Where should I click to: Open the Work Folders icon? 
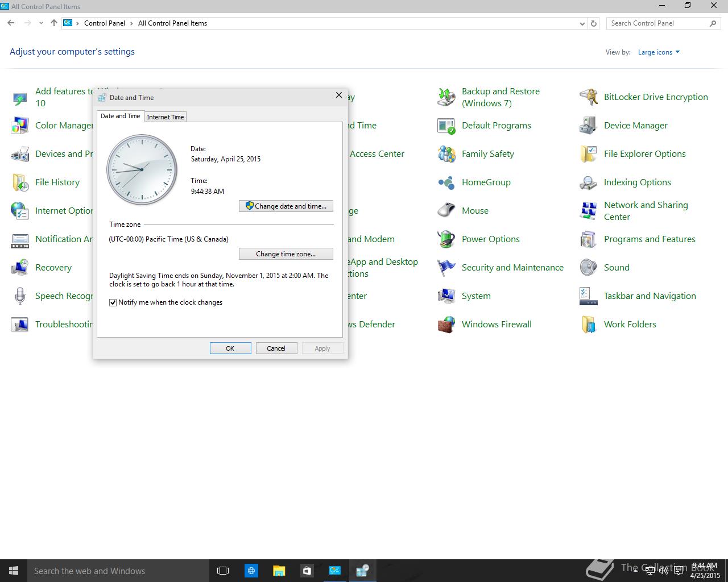click(589, 325)
